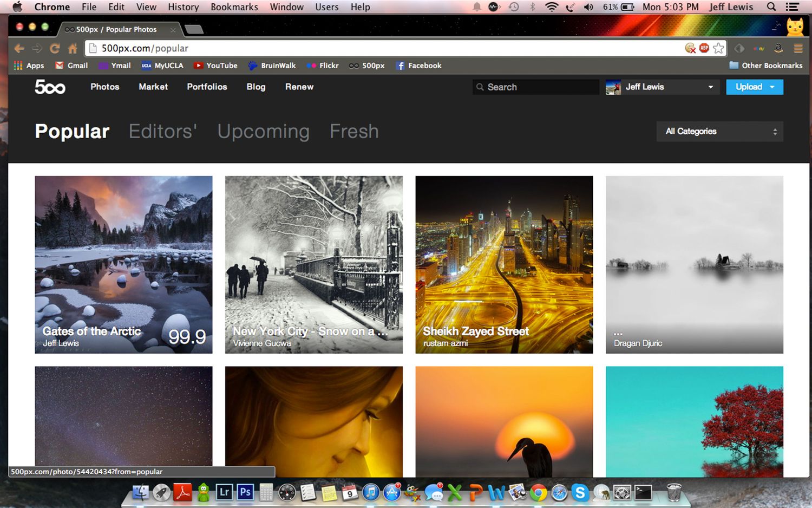Open the History menu
The height and width of the screenshot is (508, 812).
183,6
